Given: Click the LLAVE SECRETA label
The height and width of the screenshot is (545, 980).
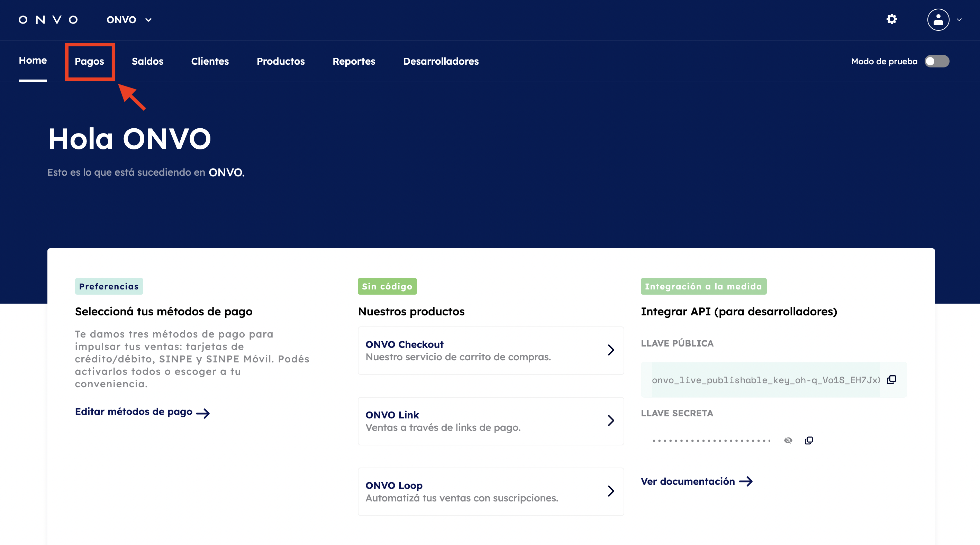Looking at the screenshot, I should 677,413.
